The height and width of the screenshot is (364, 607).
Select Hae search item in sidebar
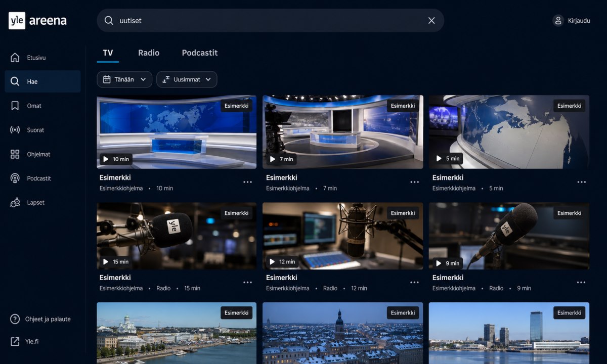click(x=42, y=81)
